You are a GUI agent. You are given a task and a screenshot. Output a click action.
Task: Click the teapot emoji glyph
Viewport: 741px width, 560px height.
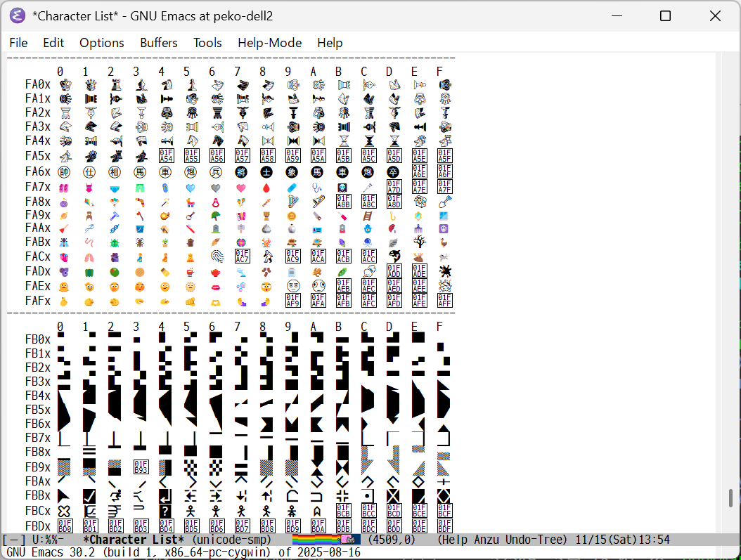pyautogui.click(x=213, y=271)
